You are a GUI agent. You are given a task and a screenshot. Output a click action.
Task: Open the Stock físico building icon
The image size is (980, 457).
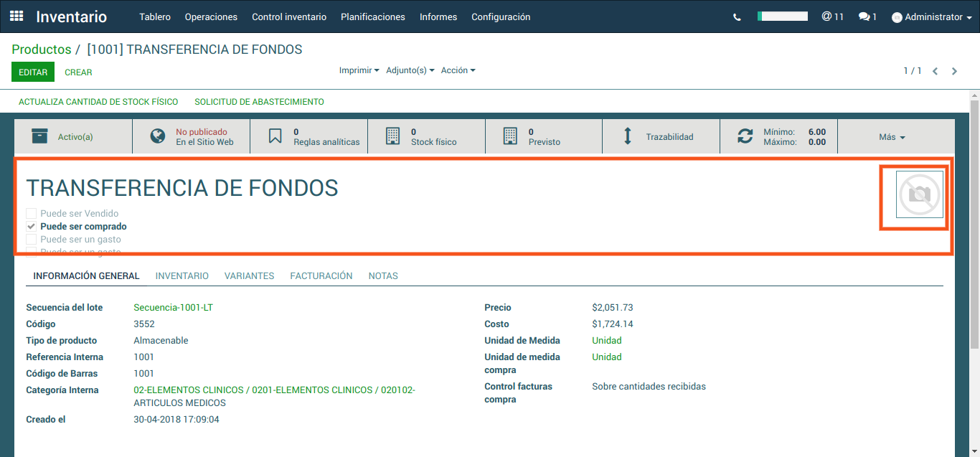392,136
